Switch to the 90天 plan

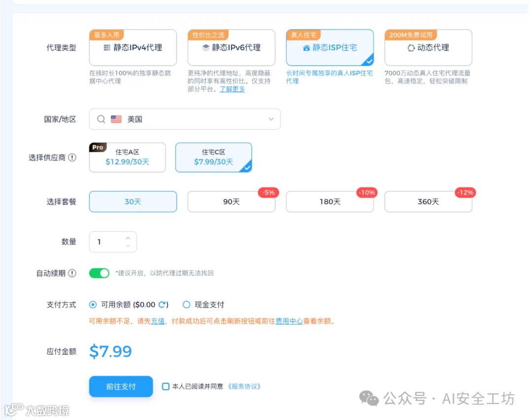231,201
